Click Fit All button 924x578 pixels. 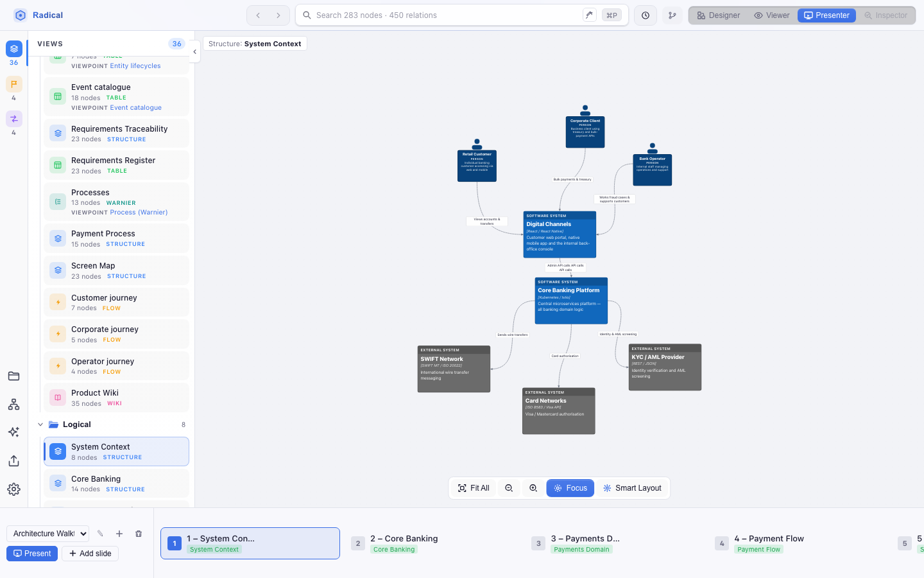point(474,488)
